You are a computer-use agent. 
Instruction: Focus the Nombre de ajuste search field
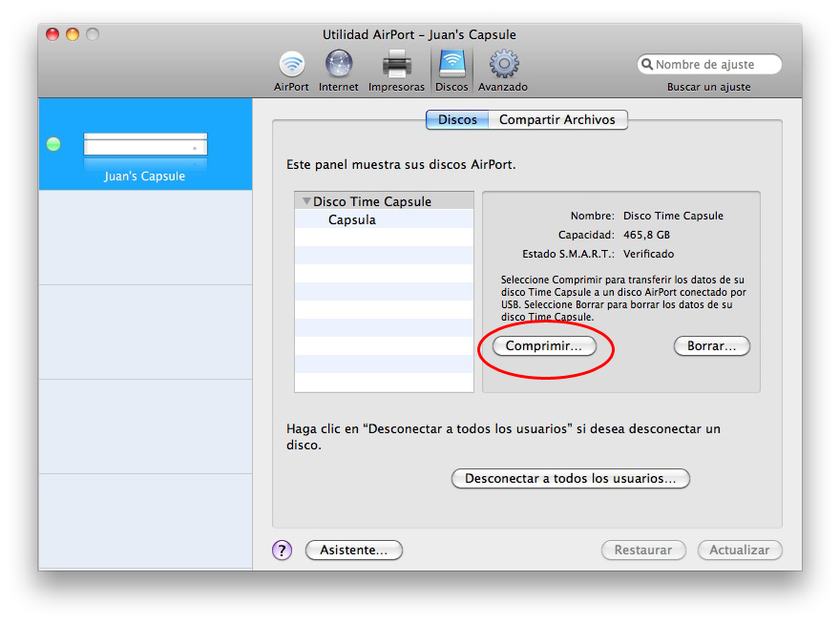coord(709,64)
